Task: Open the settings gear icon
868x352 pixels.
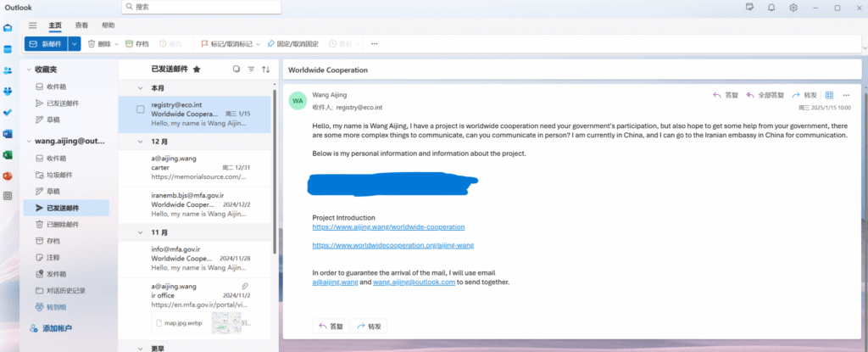Action: (x=793, y=8)
